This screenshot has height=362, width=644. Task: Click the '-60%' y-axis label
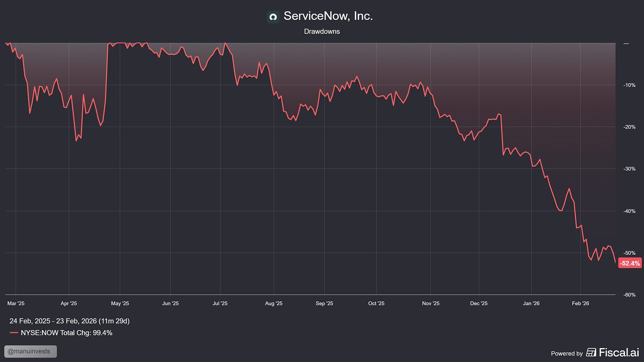coord(629,295)
